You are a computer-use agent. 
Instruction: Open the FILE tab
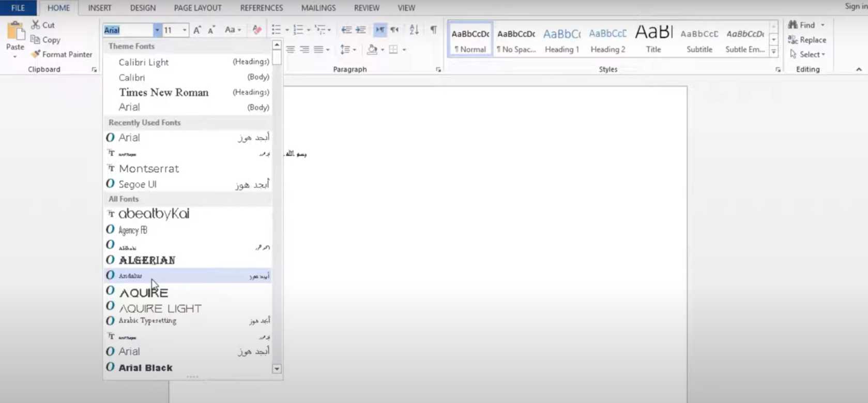pyautogui.click(x=18, y=8)
